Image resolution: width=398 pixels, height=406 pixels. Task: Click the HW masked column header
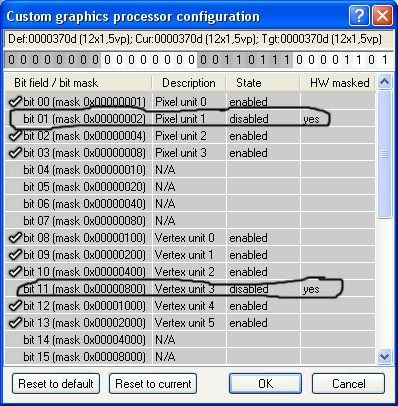click(x=338, y=83)
